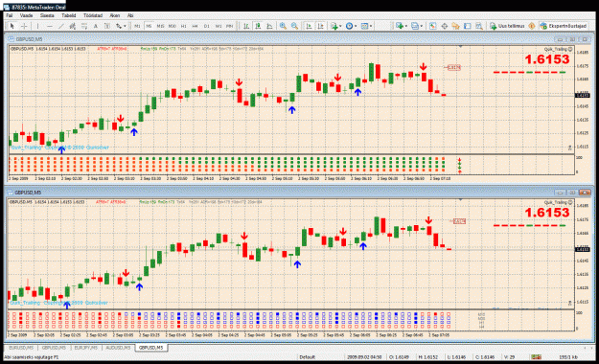Open the MetaEditor diamond icon
The image size is (599, 364).
tap(531, 26)
